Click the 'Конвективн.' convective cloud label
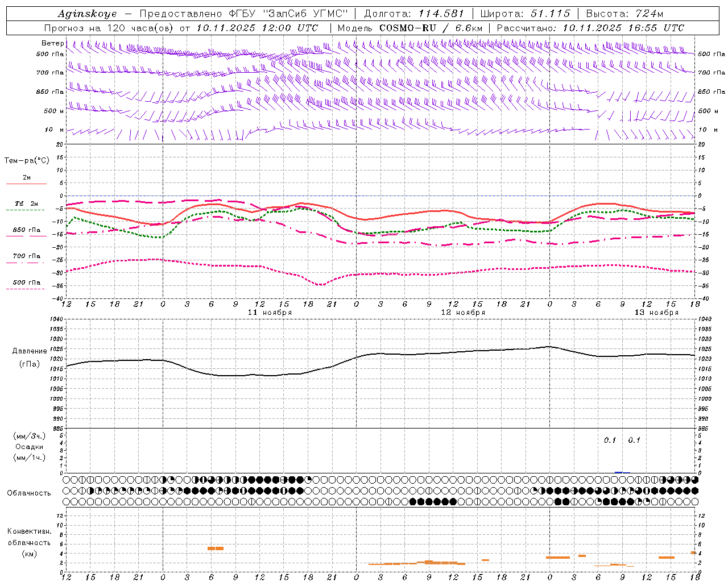The width and height of the screenshot is (728, 582). (x=30, y=531)
